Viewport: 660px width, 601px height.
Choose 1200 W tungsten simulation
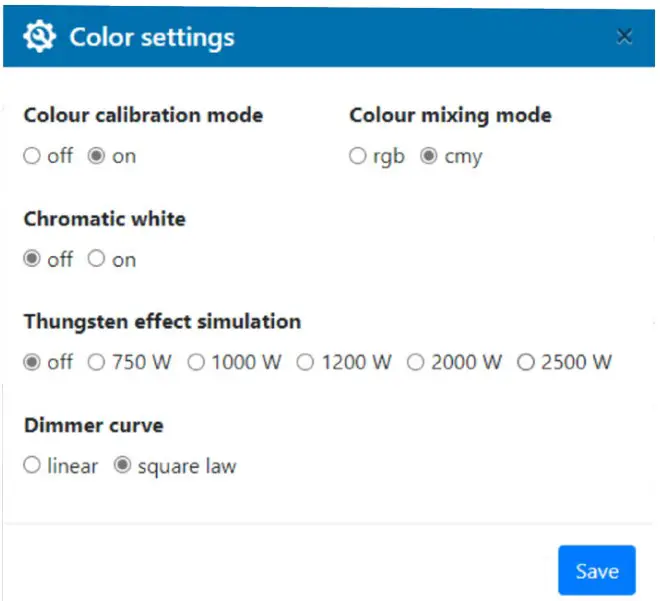[305, 362]
